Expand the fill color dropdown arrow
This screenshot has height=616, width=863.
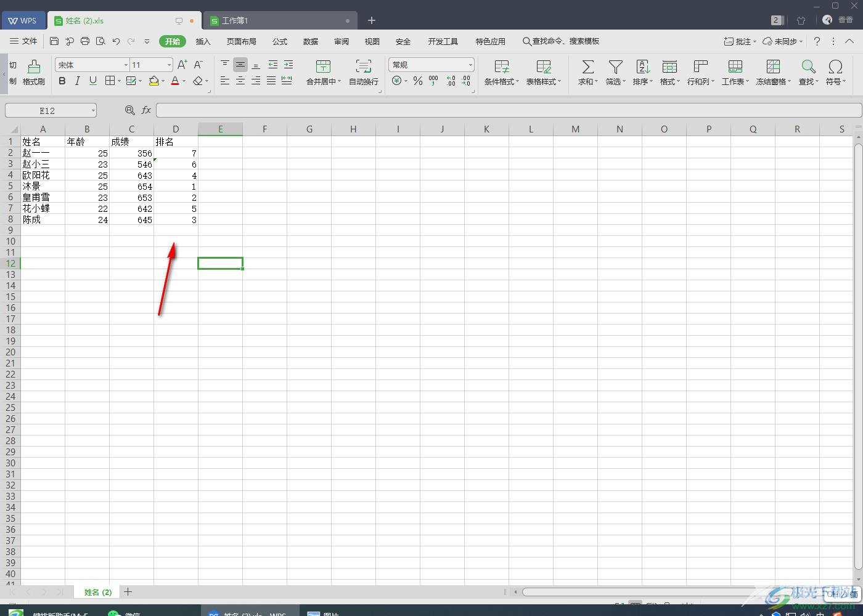(x=163, y=81)
